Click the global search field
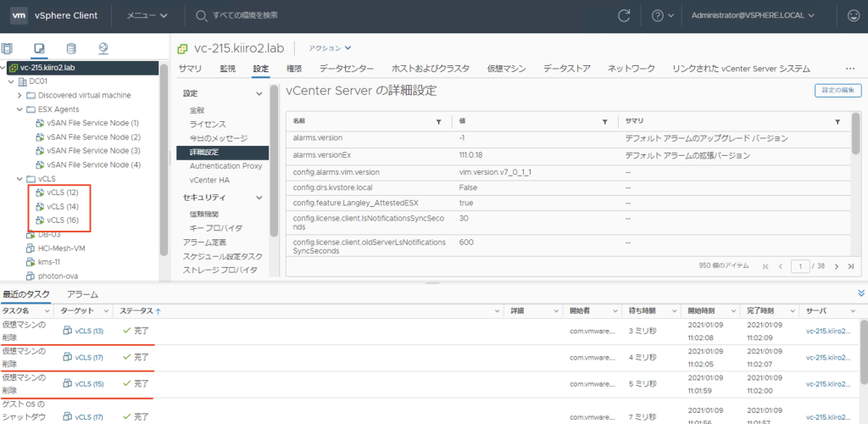This screenshot has width=868, height=424. click(245, 15)
